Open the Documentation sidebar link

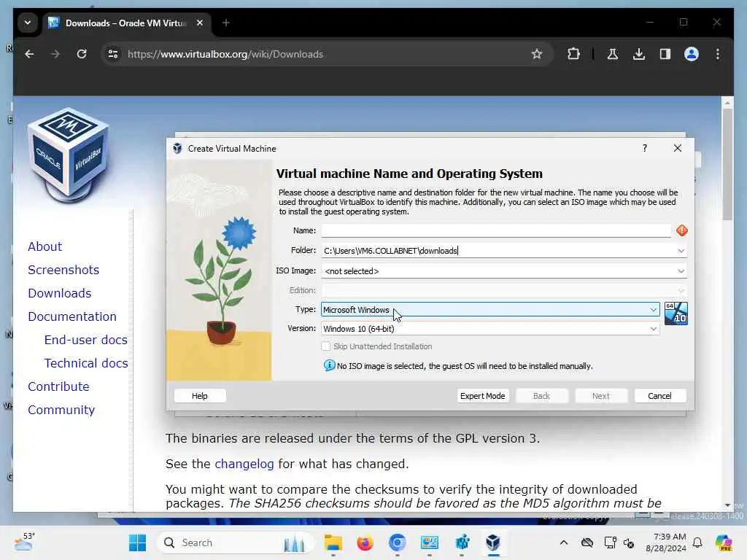72,316
